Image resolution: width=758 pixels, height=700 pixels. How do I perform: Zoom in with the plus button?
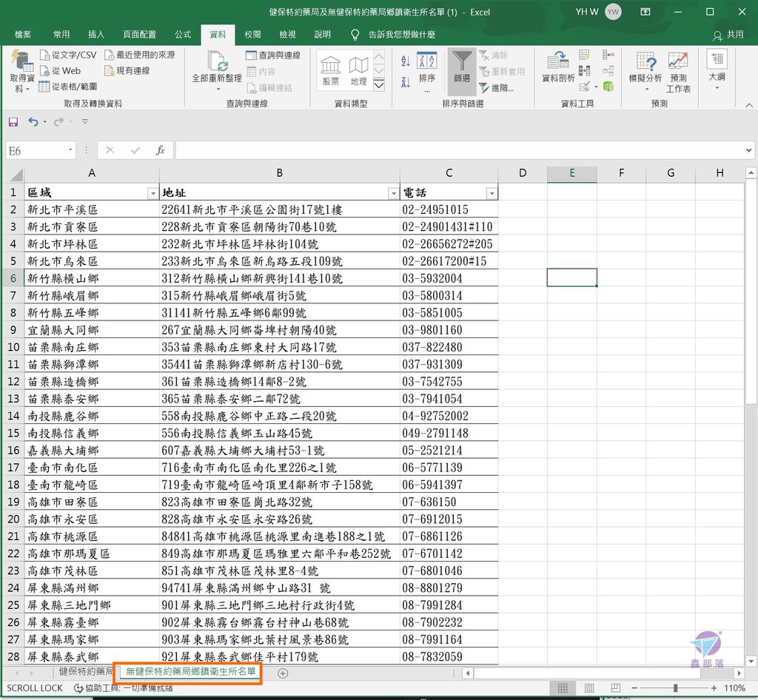pos(714,688)
